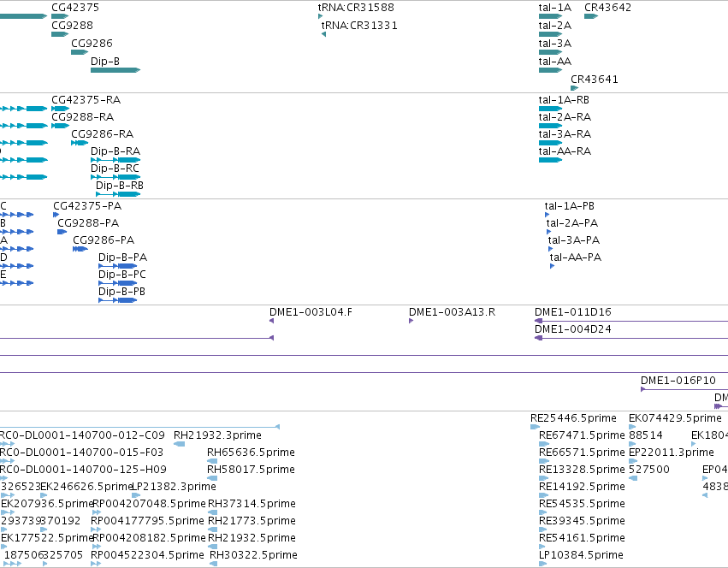Select the RE14192.5prime EST label
The height and width of the screenshot is (568, 728).
click(582, 487)
